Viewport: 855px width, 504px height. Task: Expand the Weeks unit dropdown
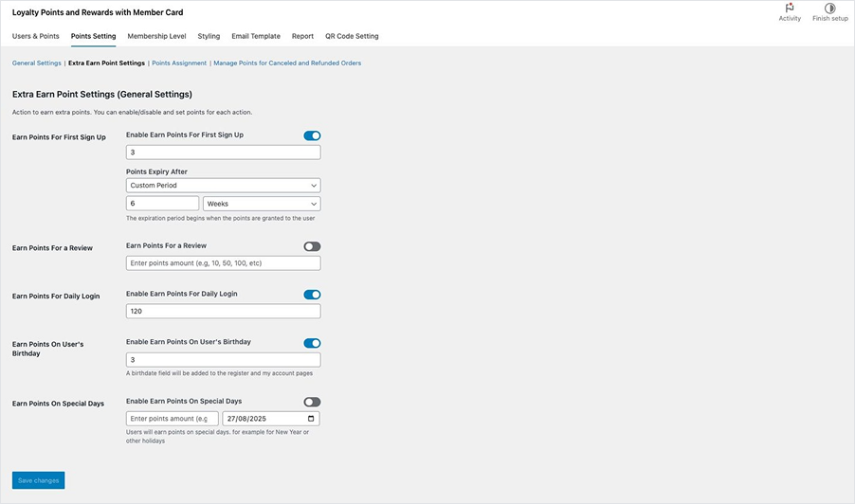tap(262, 204)
